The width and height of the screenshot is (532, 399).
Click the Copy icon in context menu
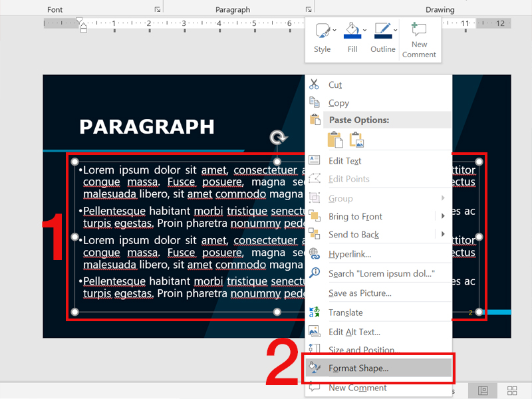[314, 103]
